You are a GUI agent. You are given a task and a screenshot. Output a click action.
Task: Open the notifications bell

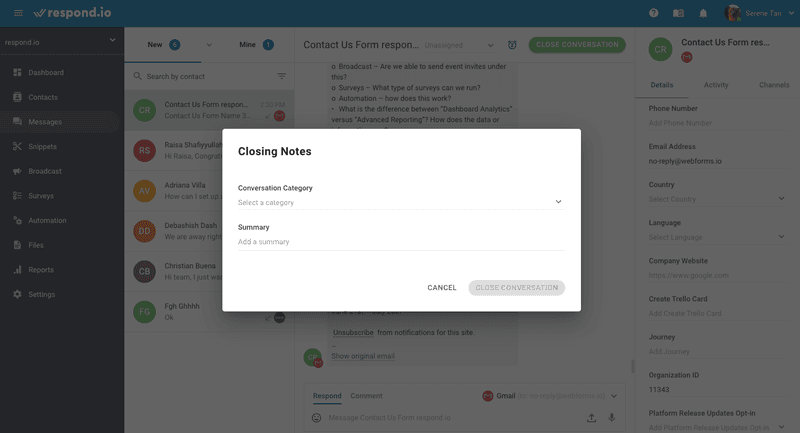[x=703, y=13]
